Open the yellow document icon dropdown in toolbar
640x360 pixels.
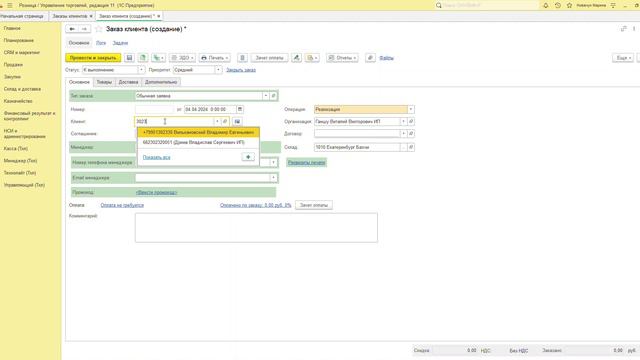pyautogui.click(x=312, y=58)
